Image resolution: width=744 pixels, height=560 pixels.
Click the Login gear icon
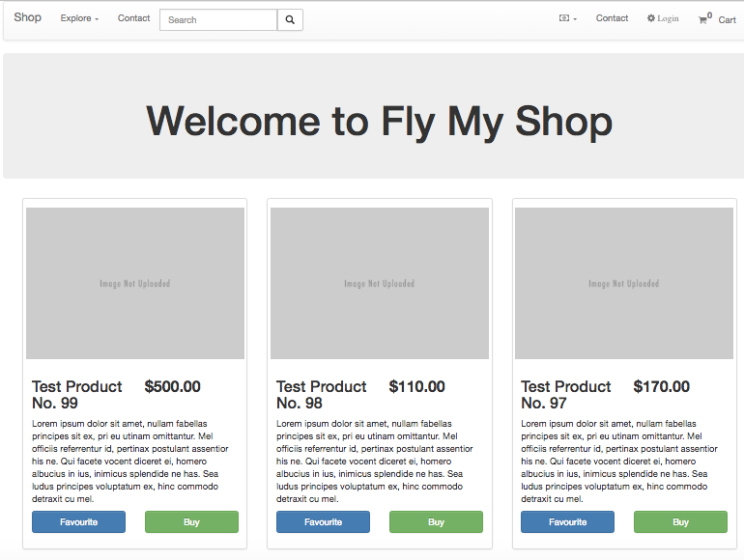point(651,18)
